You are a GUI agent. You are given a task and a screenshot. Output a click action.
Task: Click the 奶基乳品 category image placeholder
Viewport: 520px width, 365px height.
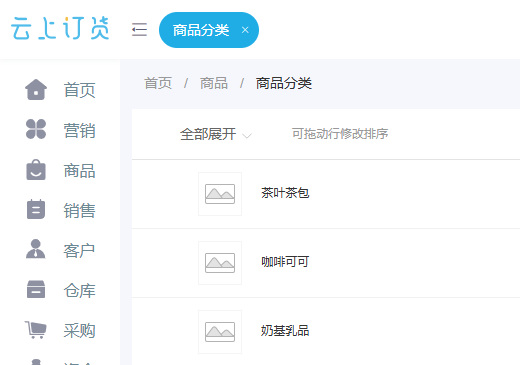220,332
